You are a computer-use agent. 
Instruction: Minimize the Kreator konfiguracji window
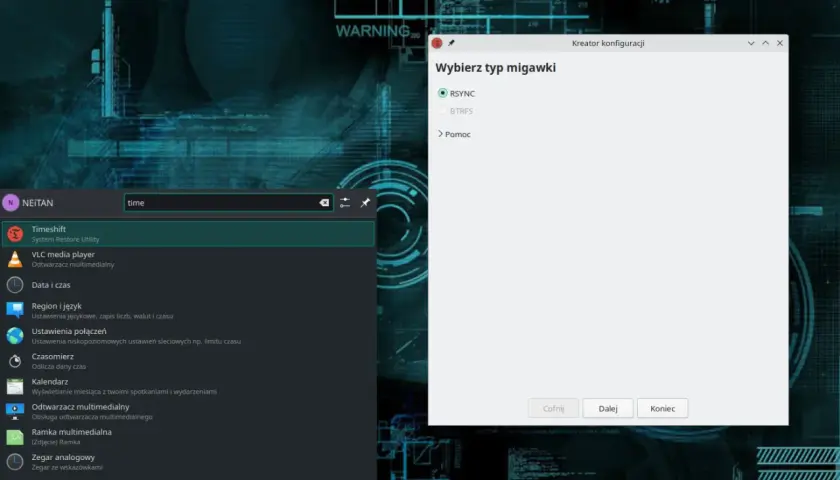click(751, 43)
